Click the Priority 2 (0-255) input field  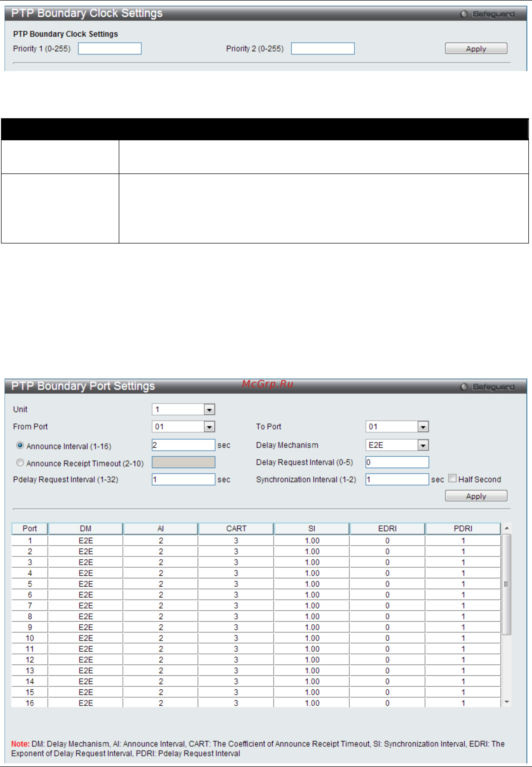point(323,49)
